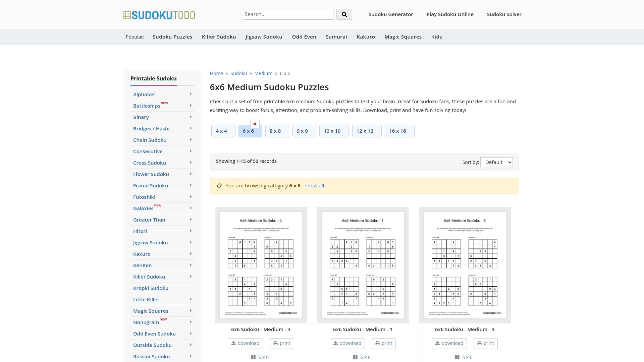The width and height of the screenshot is (644, 362).
Task: Expand the Magic Squares sidebar arrow
Action: click(191, 311)
